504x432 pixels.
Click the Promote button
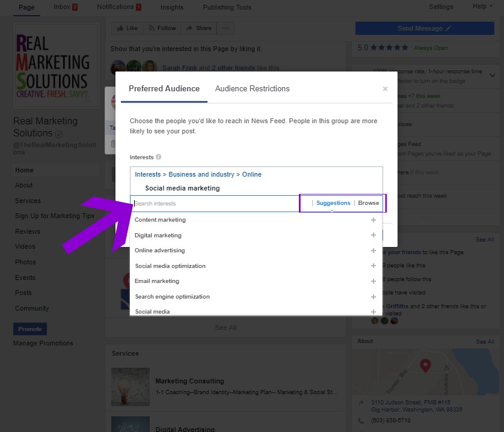tap(30, 329)
